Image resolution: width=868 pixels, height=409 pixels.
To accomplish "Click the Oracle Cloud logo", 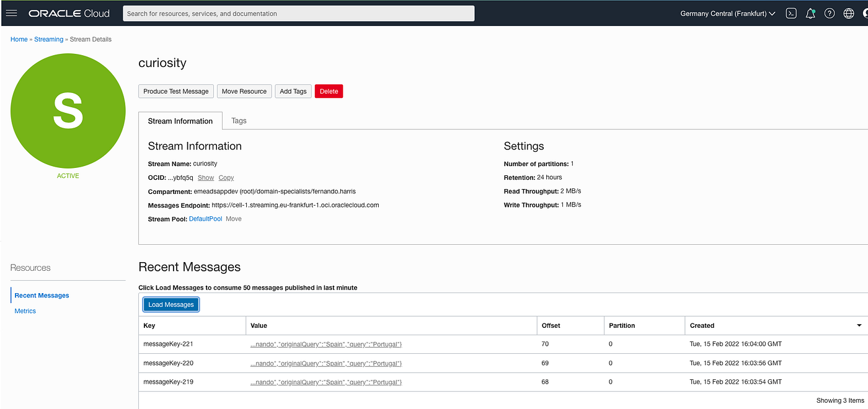I will tap(69, 13).
